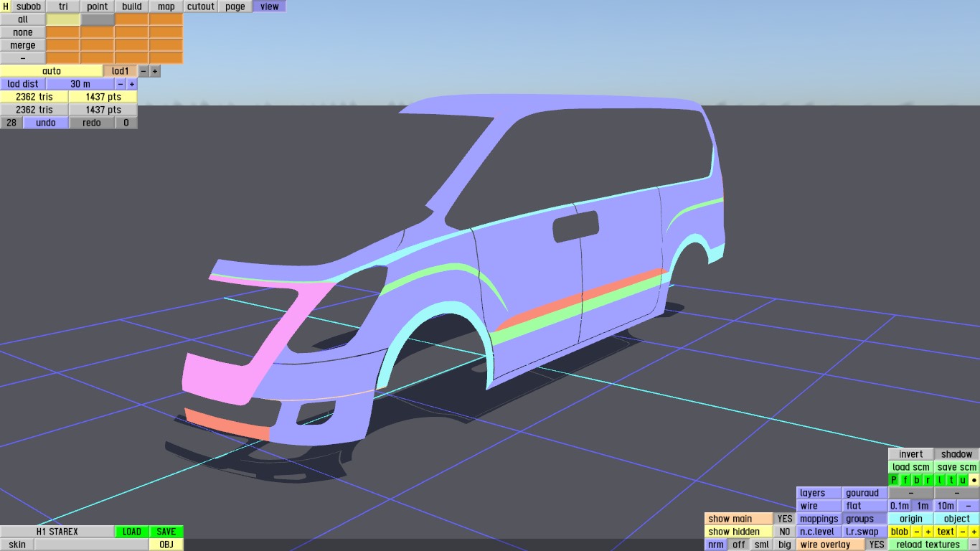Click the skin button
The image size is (980, 551).
[x=17, y=545]
